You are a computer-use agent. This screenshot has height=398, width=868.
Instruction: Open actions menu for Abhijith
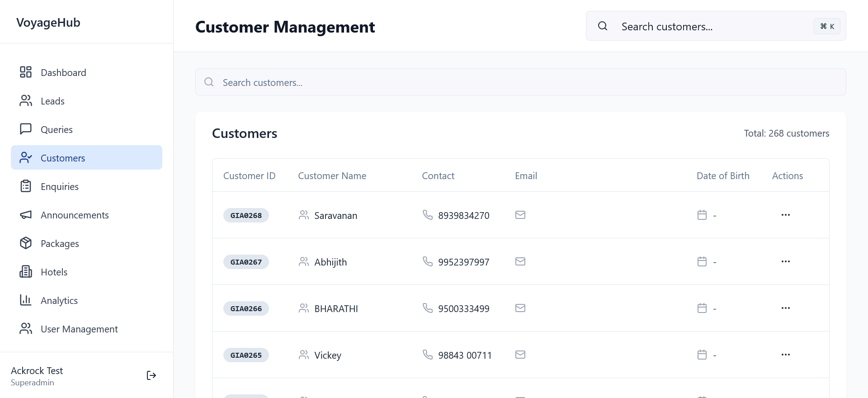click(786, 261)
